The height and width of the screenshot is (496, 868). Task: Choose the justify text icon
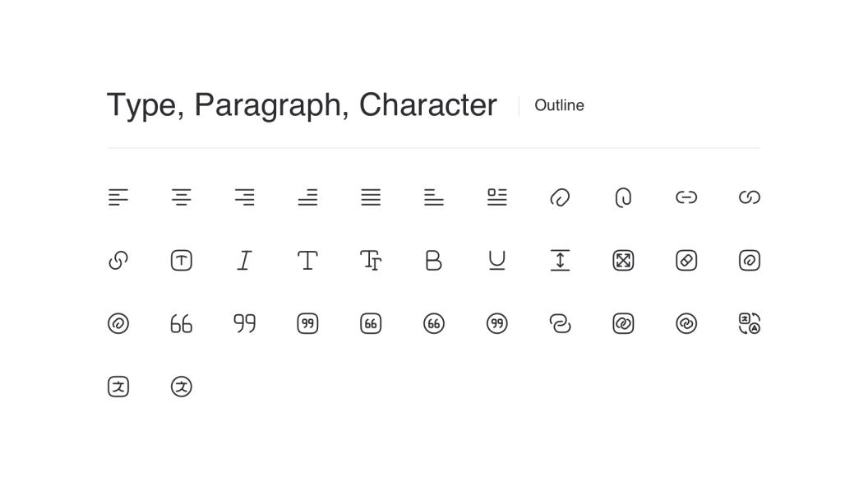(371, 197)
